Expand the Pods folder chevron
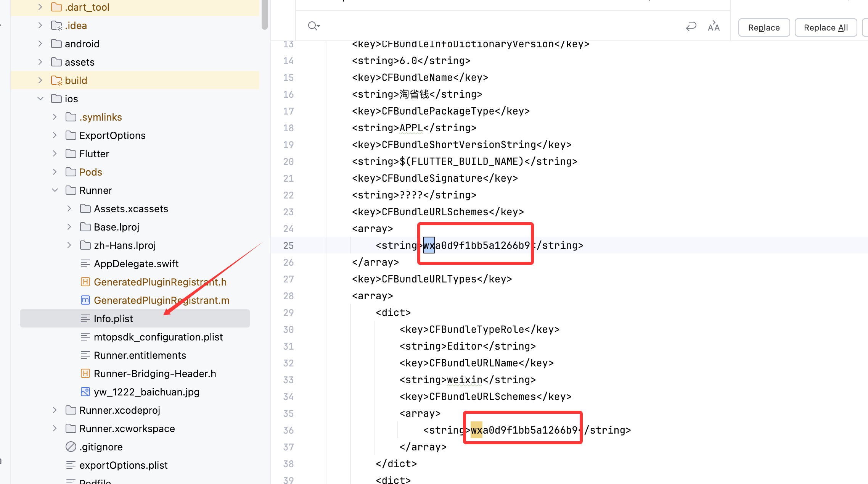This screenshot has width=868, height=484. [55, 172]
